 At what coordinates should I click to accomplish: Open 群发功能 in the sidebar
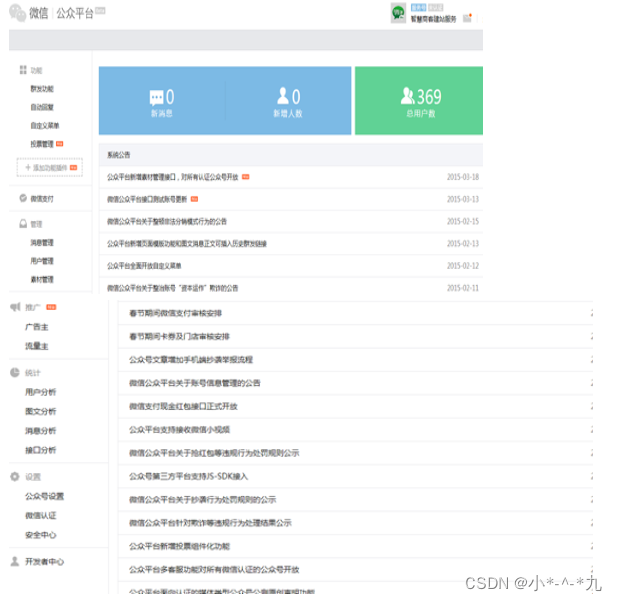pos(42,89)
